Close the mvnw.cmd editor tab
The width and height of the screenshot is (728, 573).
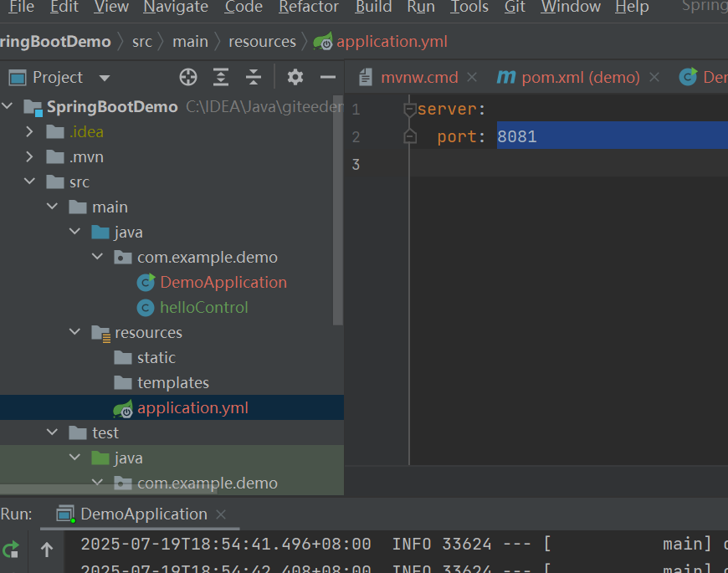point(472,77)
